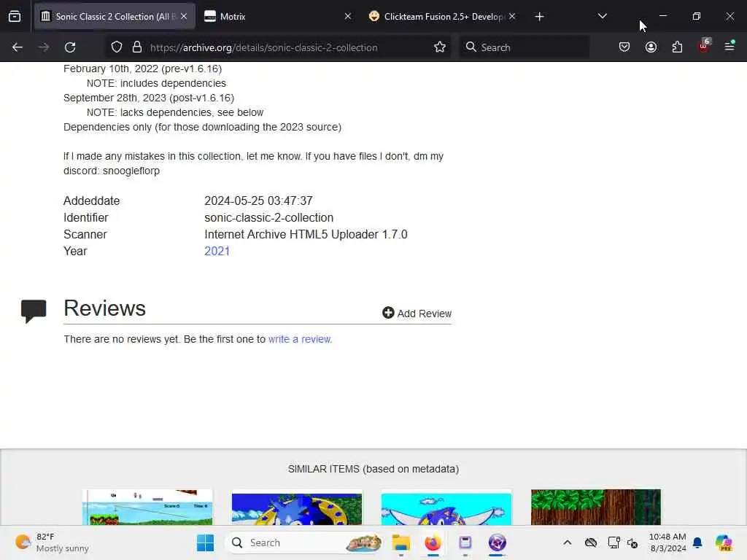Open the uBlock Origin extension icon
This screenshot has width=747, height=560.
(704, 46)
